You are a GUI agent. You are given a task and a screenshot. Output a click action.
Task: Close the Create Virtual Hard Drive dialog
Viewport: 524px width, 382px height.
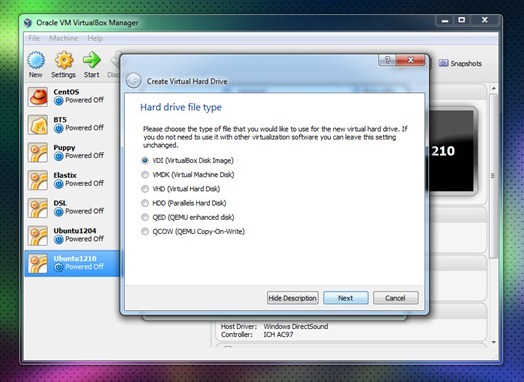coord(411,60)
